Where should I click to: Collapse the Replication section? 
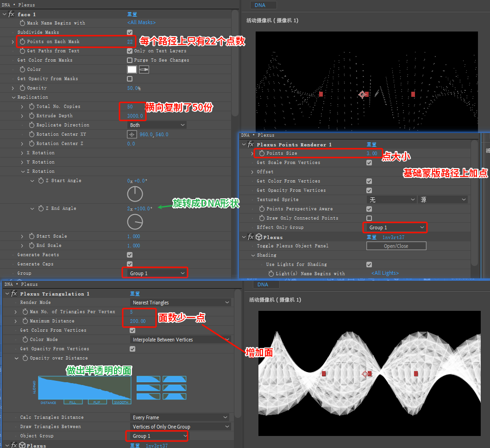coord(14,98)
